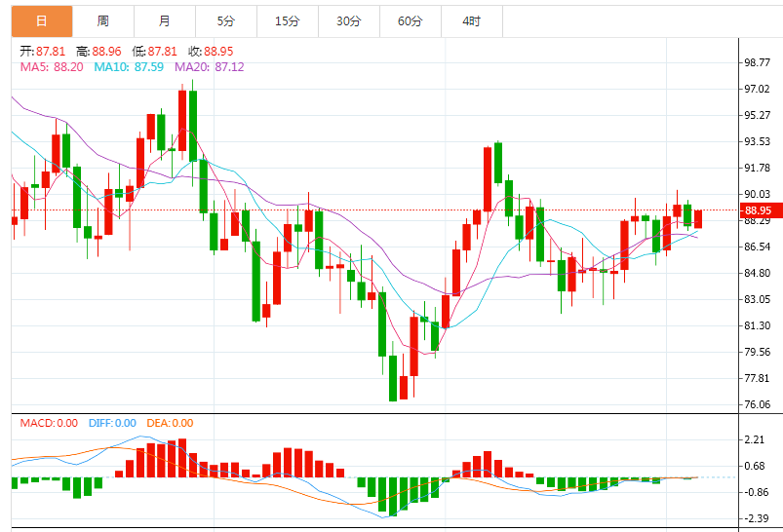Screen dimensions: 783x532
Task: Select the 日 daily chart tab
Action: [x=42, y=21]
